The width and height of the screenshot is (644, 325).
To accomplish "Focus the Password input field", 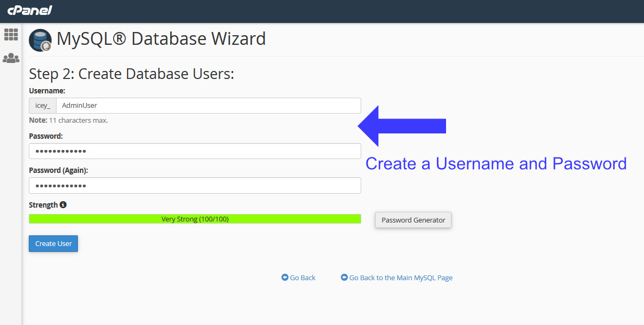I will point(195,151).
